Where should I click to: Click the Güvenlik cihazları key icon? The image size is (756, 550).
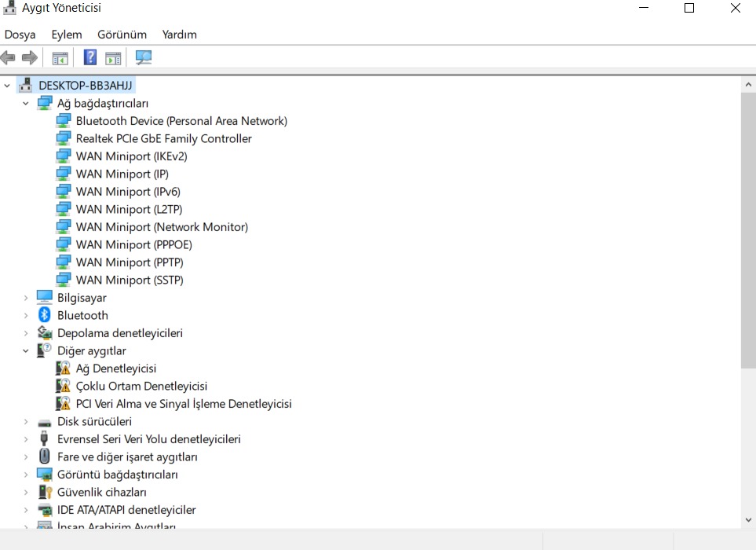click(x=45, y=492)
